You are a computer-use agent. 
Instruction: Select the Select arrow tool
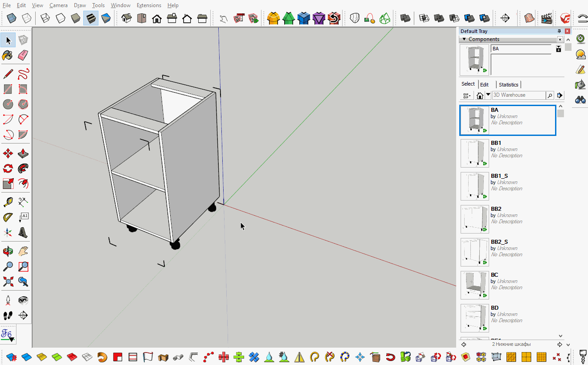pos(8,40)
